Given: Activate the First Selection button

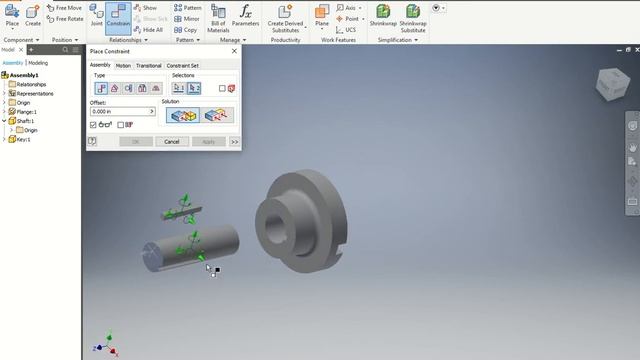Looking at the screenshot, I should click(x=179, y=88).
